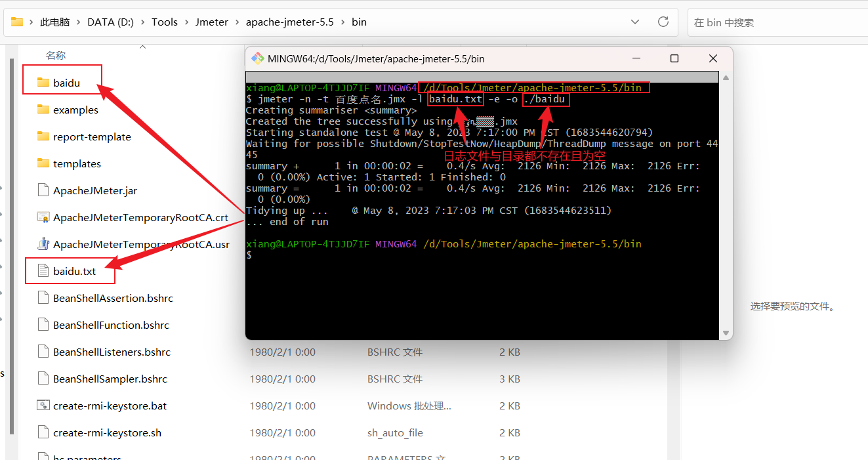Click the create-rmi-keystore.bat file icon

43,406
